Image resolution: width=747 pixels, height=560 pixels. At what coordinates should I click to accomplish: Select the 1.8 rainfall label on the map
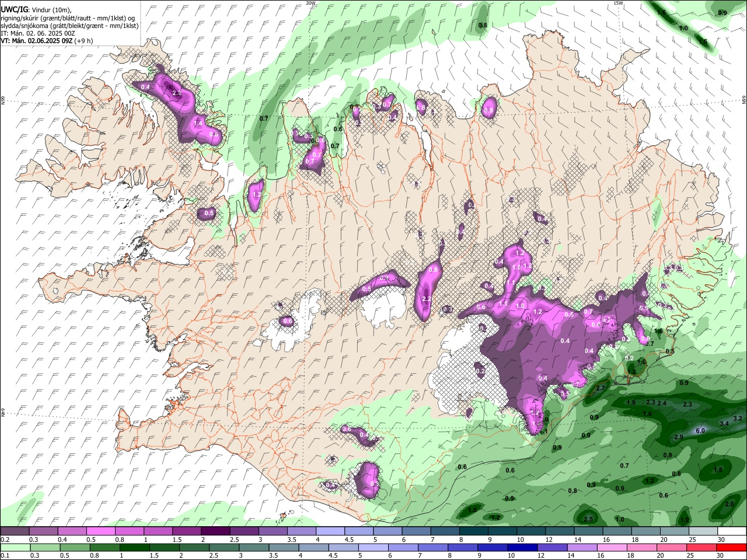click(718, 470)
